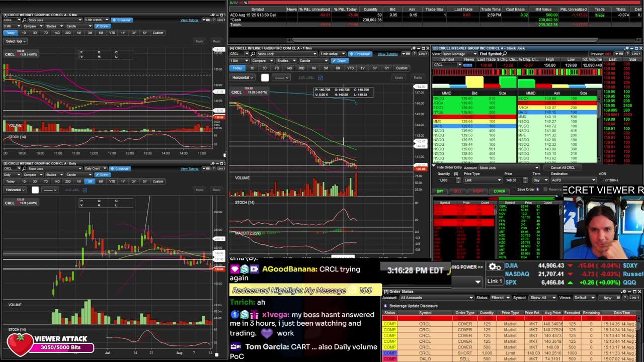Open settings gear in Order Status title bar
The height and width of the screenshot is (362, 644).
[624, 292]
